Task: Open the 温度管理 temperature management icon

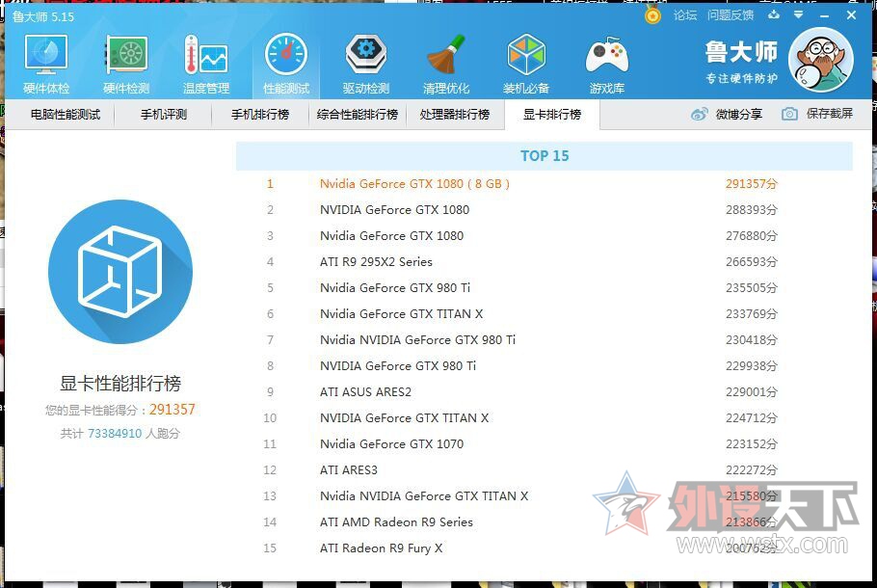Action: [206, 64]
